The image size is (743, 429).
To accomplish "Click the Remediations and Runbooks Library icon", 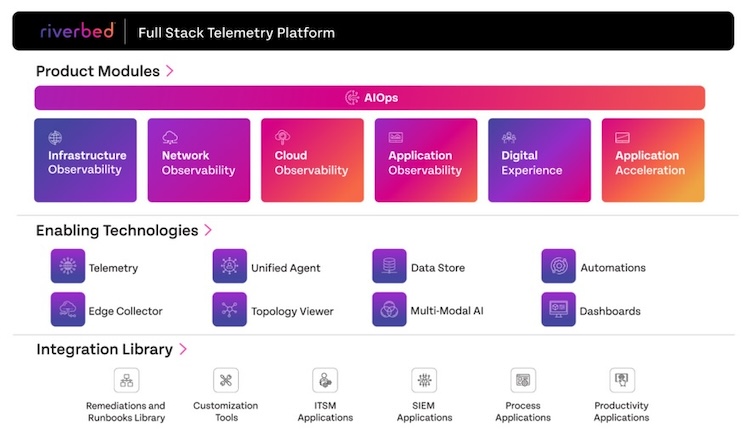I will tap(127, 380).
